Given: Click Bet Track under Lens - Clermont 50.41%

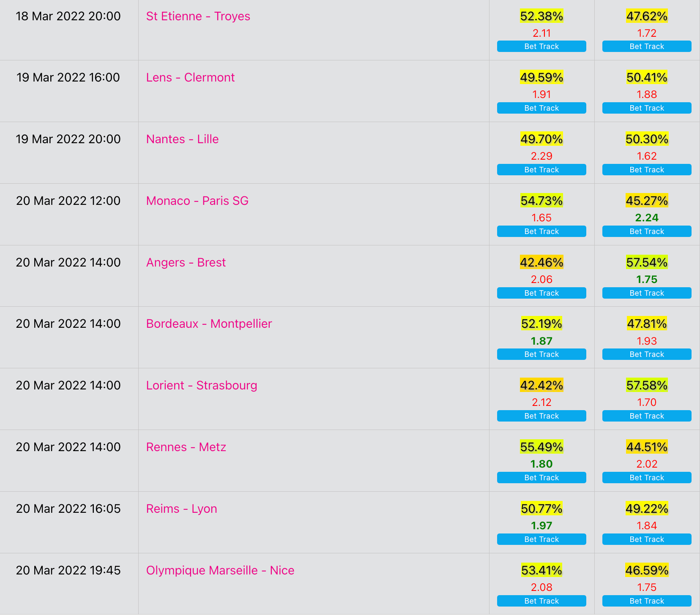Looking at the screenshot, I should click(x=647, y=108).
